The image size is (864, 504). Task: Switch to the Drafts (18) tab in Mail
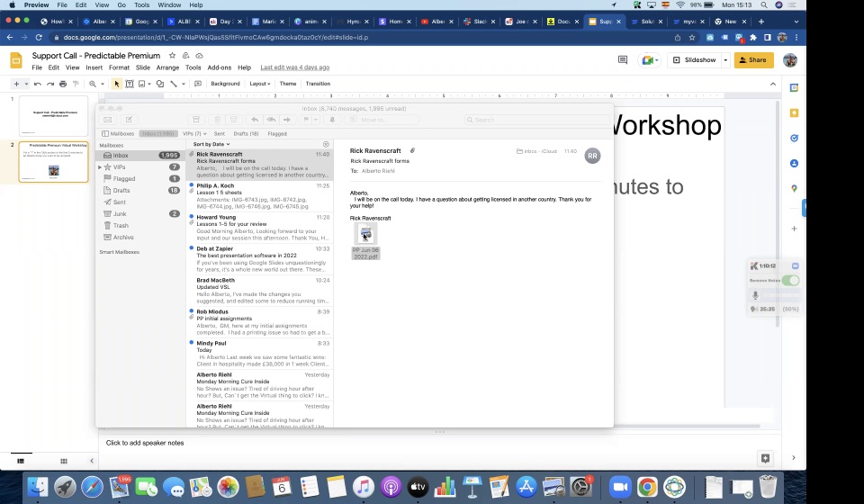(246, 134)
